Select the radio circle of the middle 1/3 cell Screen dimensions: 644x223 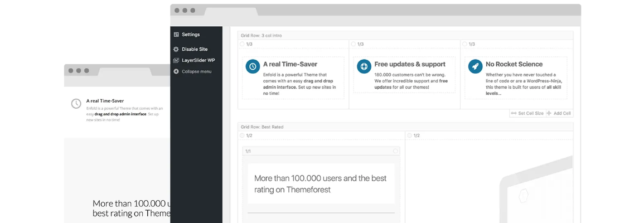click(354, 44)
